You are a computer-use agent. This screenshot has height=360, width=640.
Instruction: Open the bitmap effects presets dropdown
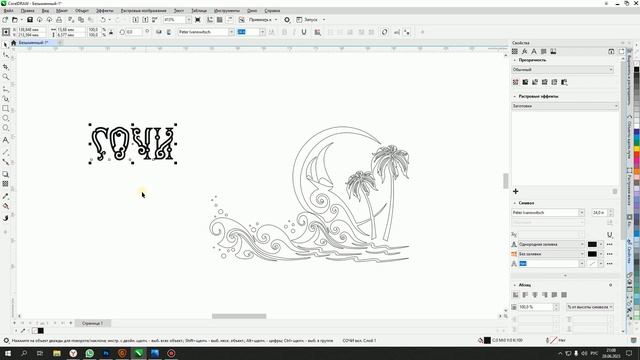(x=565, y=106)
